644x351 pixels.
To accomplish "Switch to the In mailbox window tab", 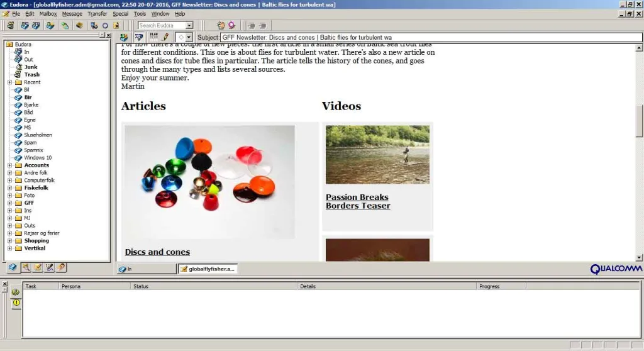I will pyautogui.click(x=147, y=269).
